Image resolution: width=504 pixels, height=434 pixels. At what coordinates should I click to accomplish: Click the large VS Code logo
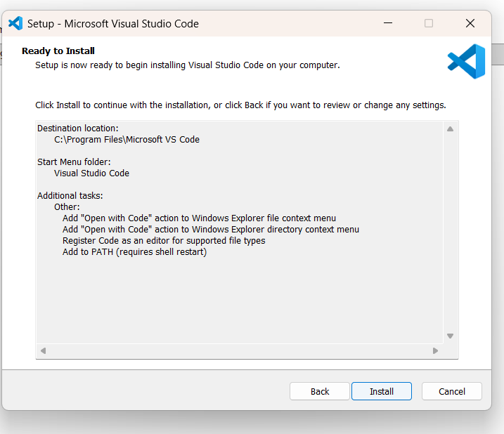click(x=466, y=61)
